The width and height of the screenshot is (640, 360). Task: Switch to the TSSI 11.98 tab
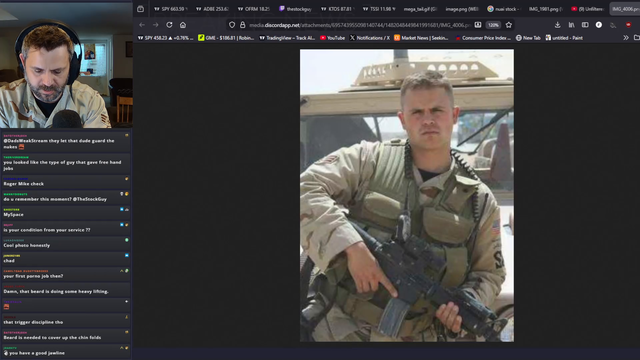coord(378,9)
